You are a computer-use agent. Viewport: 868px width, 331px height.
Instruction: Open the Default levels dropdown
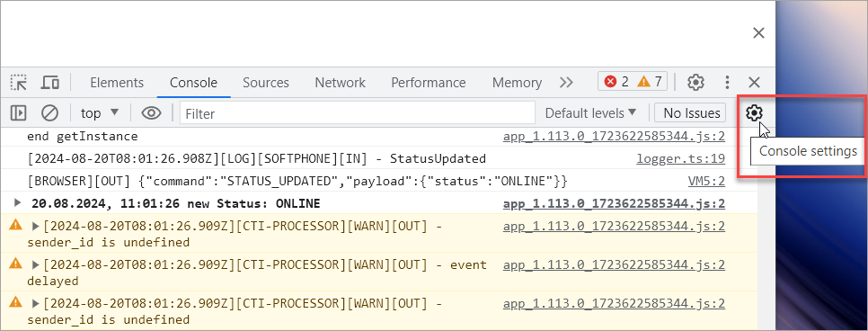pyautogui.click(x=590, y=113)
